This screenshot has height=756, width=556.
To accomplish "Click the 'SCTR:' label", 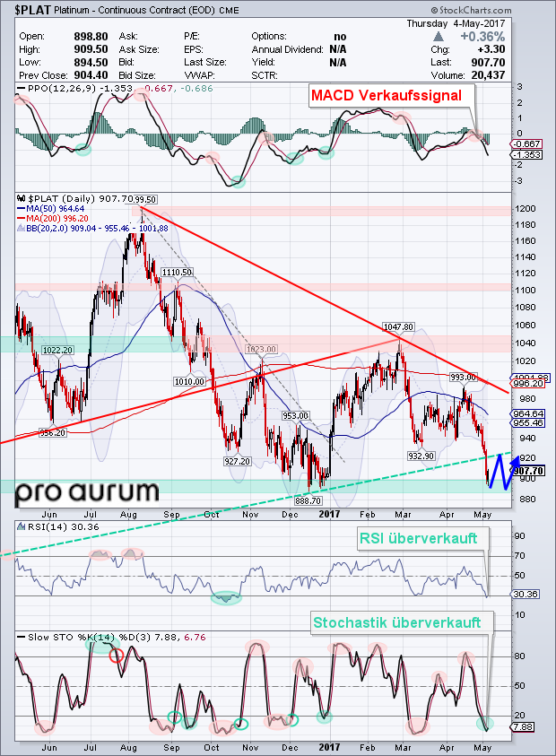I will click(265, 75).
